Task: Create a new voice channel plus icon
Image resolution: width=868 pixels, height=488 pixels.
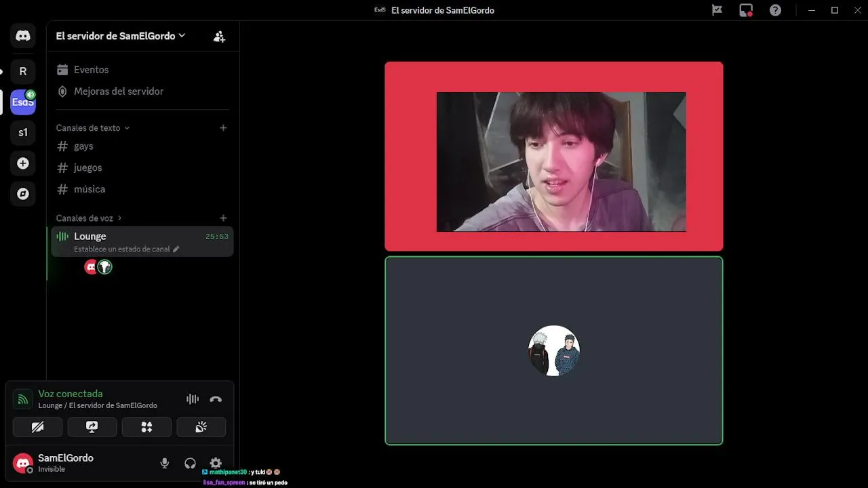Action: (x=223, y=218)
